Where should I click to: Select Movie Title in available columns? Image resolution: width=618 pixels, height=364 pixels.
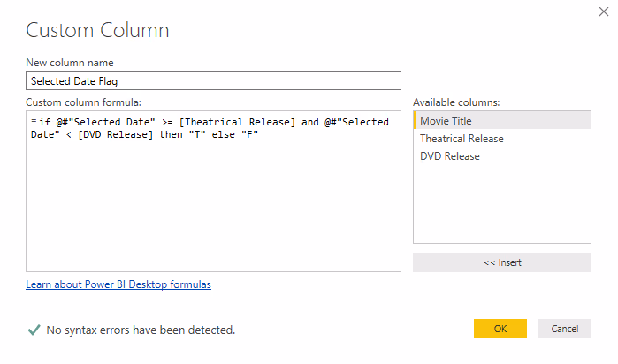502,120
